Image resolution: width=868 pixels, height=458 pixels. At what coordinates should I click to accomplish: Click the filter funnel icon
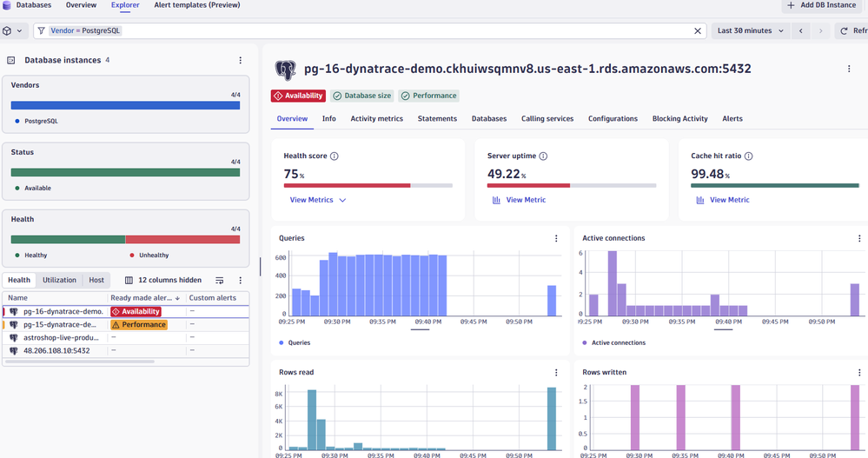tap(42, 31)
